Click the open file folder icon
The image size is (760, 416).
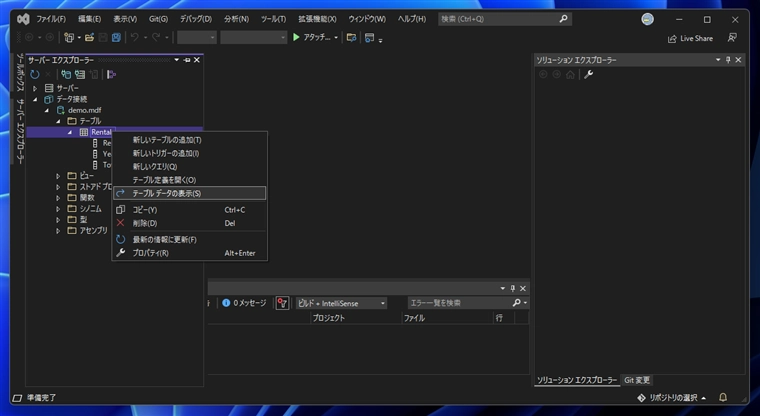[89, 37]
